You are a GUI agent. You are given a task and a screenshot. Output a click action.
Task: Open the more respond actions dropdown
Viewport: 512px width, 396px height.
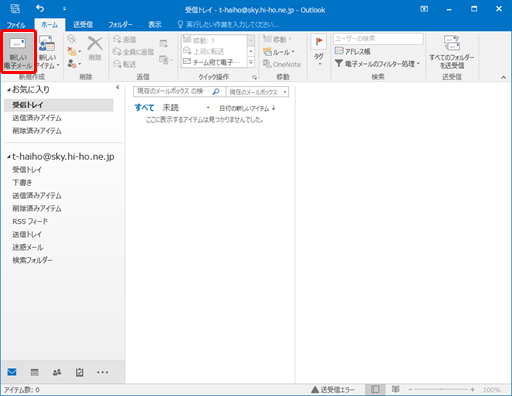(x=166, y=60)
